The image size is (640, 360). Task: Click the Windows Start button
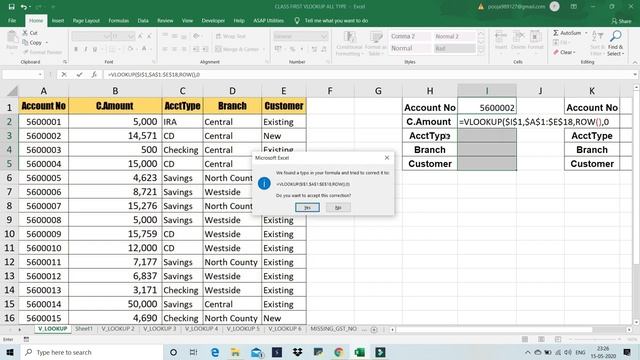[9, 352]
